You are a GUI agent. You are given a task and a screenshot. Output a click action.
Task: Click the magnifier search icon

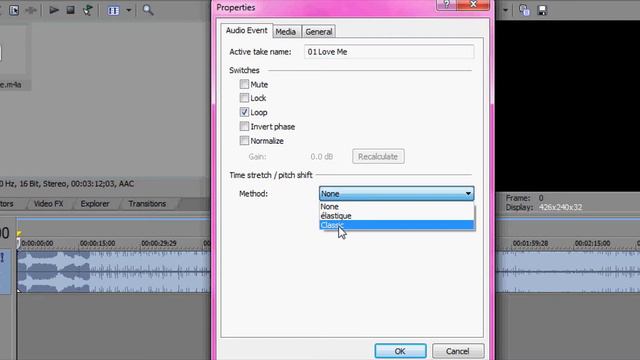148,10
